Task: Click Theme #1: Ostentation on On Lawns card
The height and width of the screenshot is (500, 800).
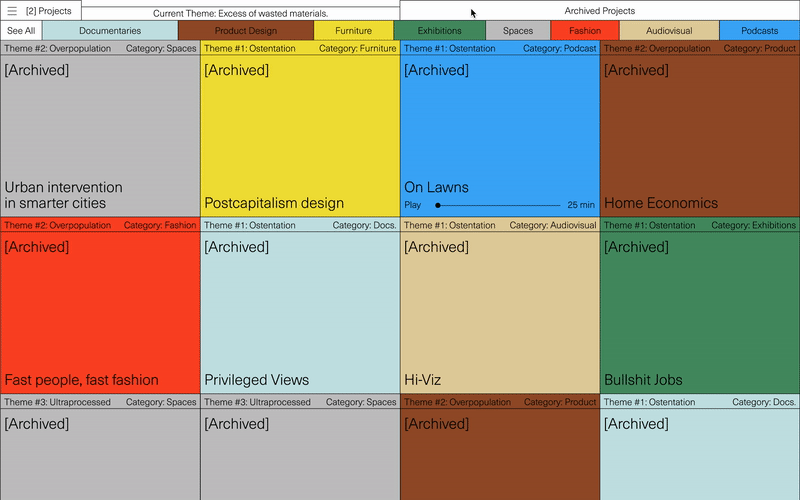Action: [449, 48]
